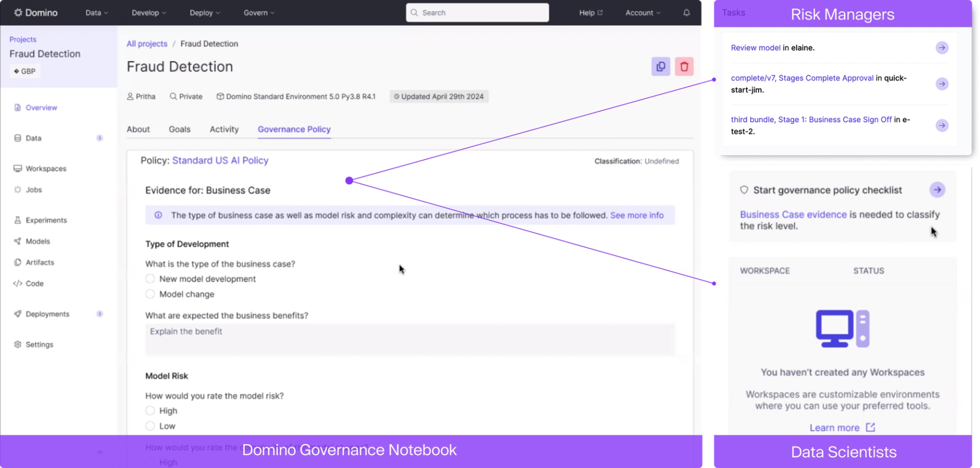The height and width of the screenshot is (468, 980).
Task: Select the Model change radio option
Action: (x=150, y=294)
